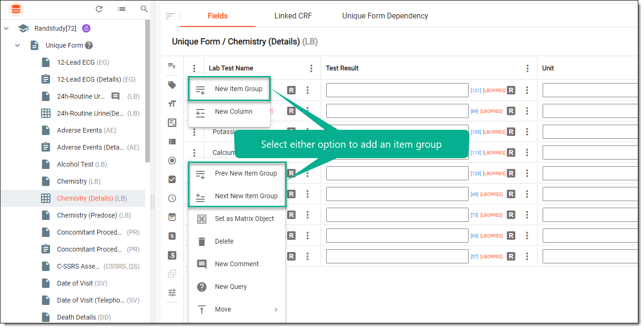Open the Unique Form Dependency tab

click(x=385, y=16)
